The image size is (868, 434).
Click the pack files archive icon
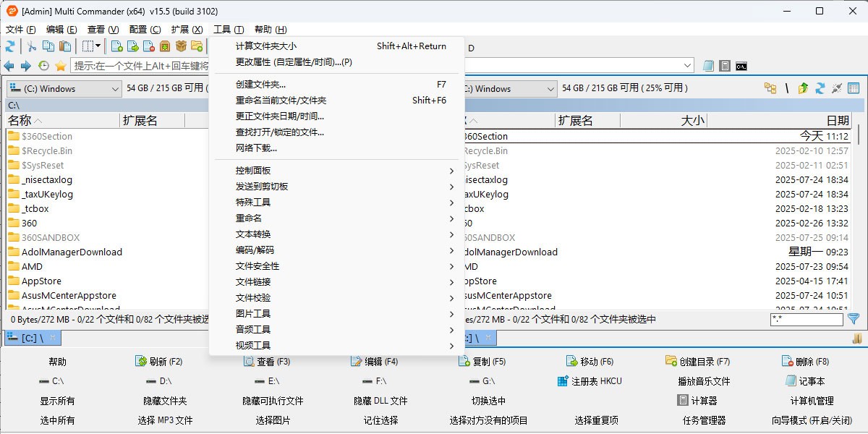tap(165, 46)
